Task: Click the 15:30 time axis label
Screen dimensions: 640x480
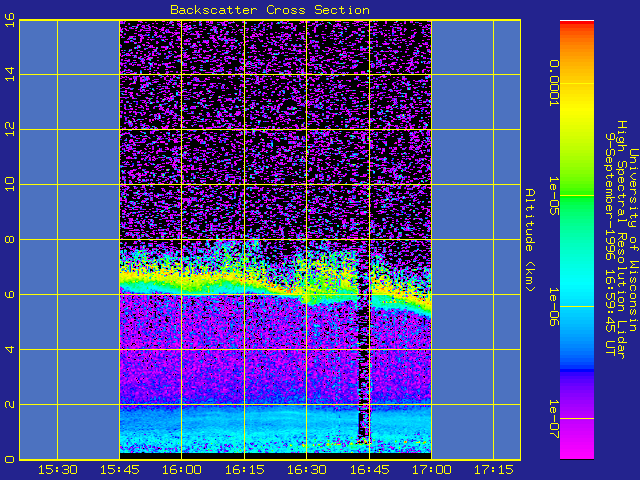Action: click(x=58, y=470)
